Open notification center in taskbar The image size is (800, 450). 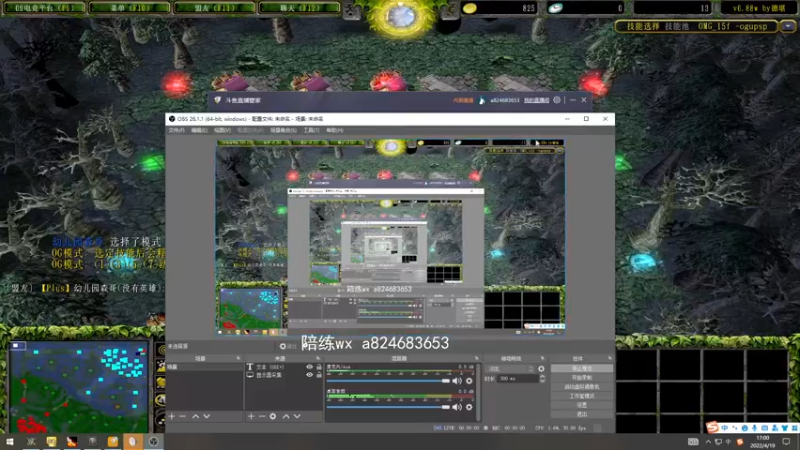(786, 441)
